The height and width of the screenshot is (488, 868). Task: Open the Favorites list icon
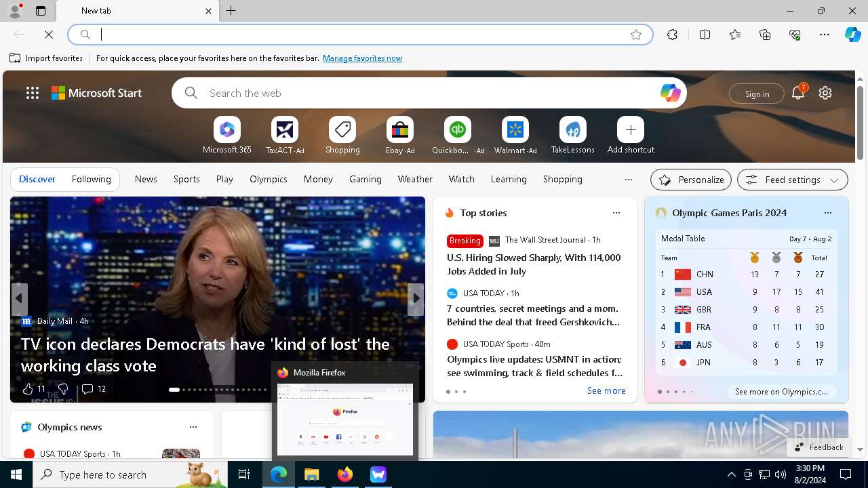pos(735,35)
